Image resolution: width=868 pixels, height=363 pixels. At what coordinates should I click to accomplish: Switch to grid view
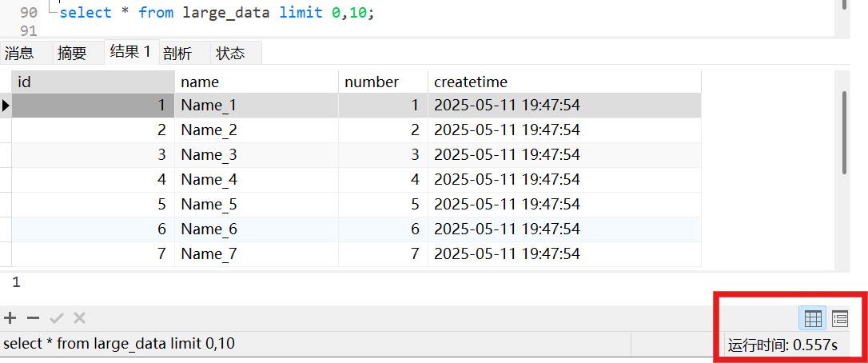(x=813, y=319)
